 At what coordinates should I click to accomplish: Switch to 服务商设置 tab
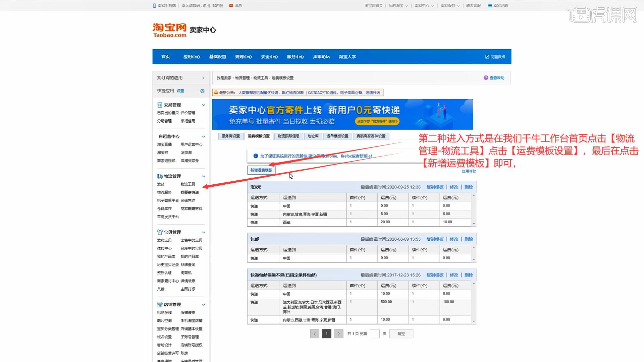tap(231, 136)
